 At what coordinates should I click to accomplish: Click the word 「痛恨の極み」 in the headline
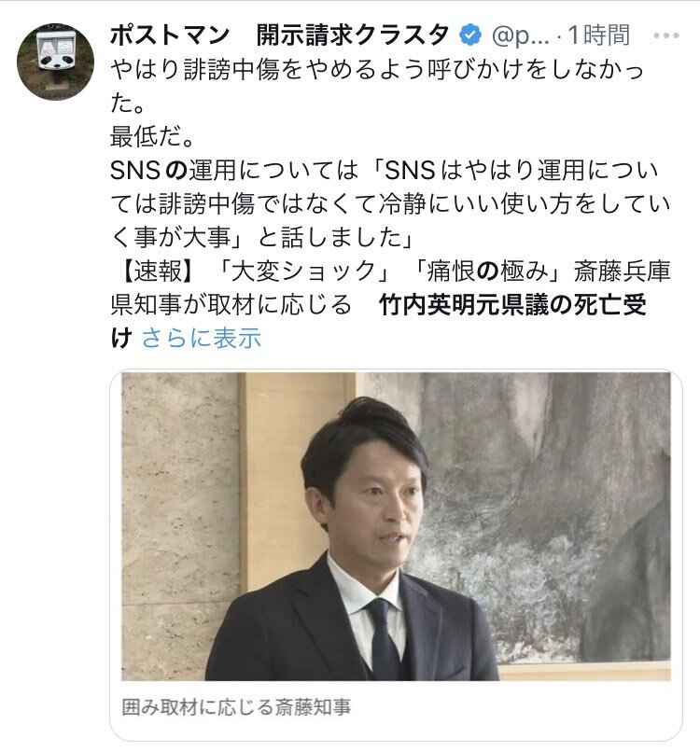(x=487, y=271)
